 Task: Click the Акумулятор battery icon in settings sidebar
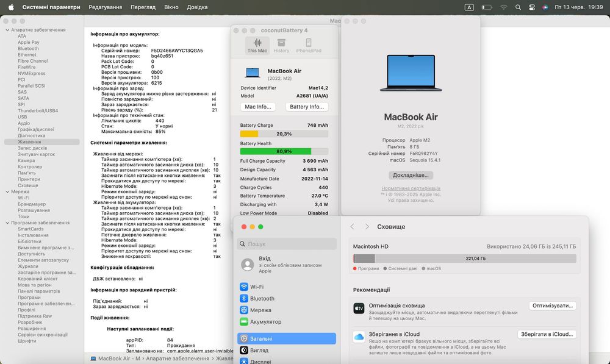click(x=244, y=321)
